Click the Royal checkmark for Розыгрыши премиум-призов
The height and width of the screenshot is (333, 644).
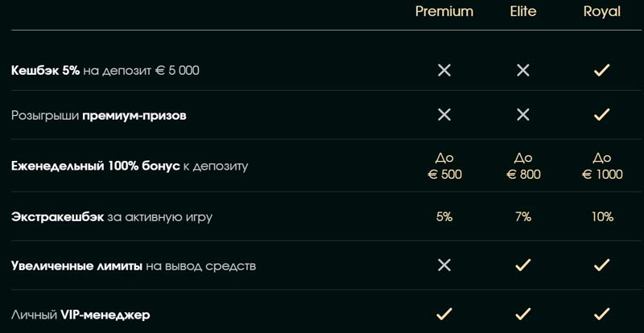601,115
